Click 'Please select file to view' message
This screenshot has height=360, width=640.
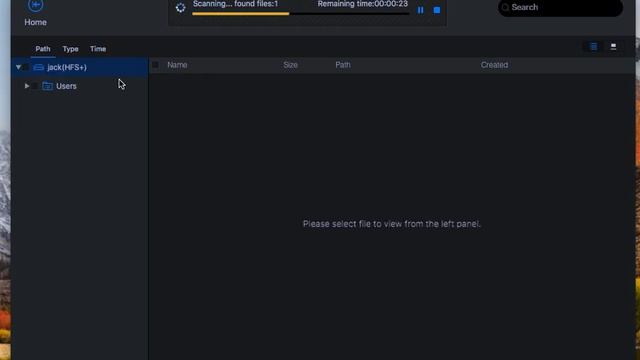point(392,224)
